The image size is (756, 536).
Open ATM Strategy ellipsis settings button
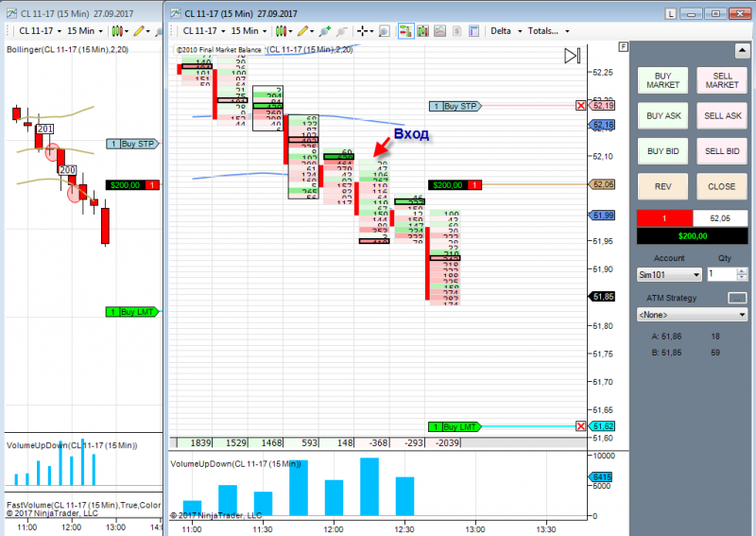737,298
